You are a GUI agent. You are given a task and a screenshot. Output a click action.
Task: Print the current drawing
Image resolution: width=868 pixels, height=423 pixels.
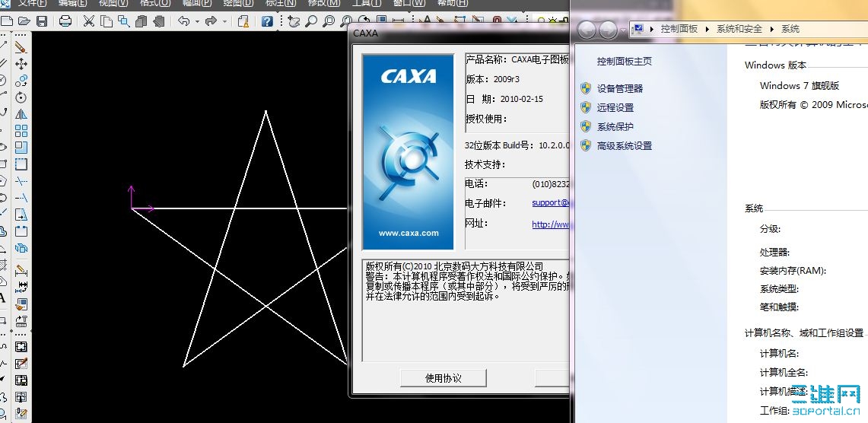[65, 21]
